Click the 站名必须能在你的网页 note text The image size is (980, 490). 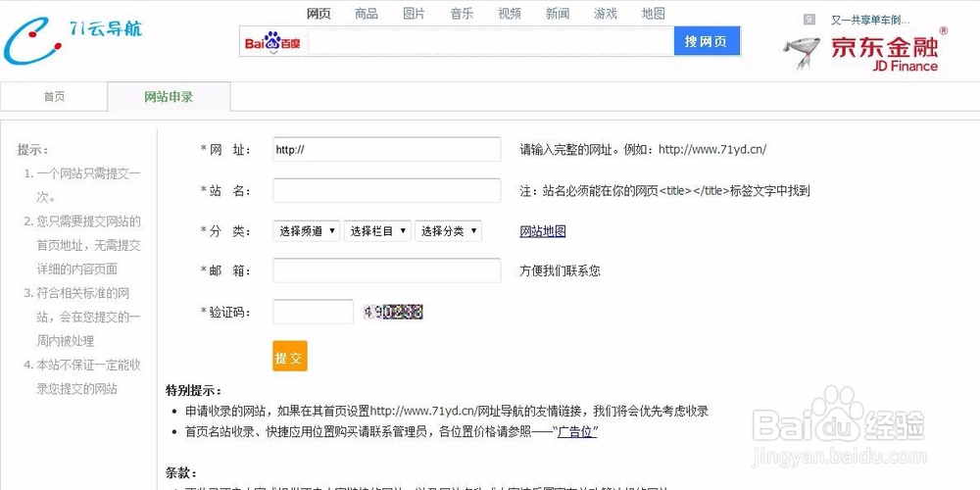pyautogui.click(x=665, y=191)
